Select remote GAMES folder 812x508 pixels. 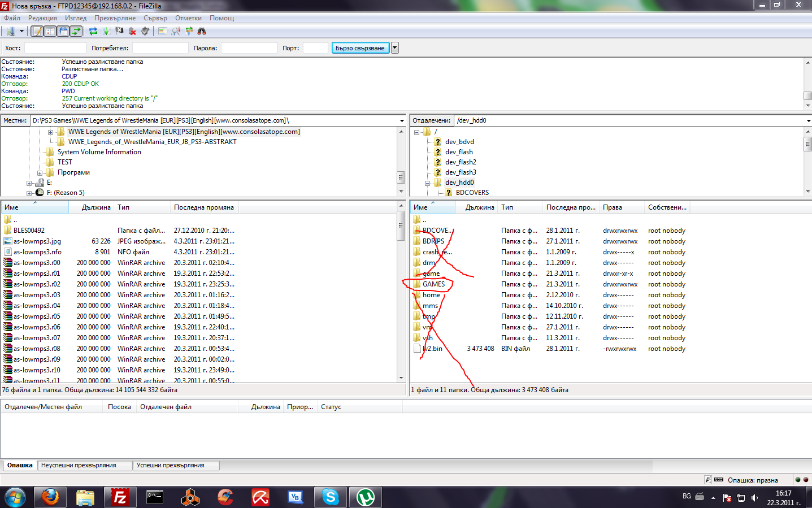click(433, 284)
